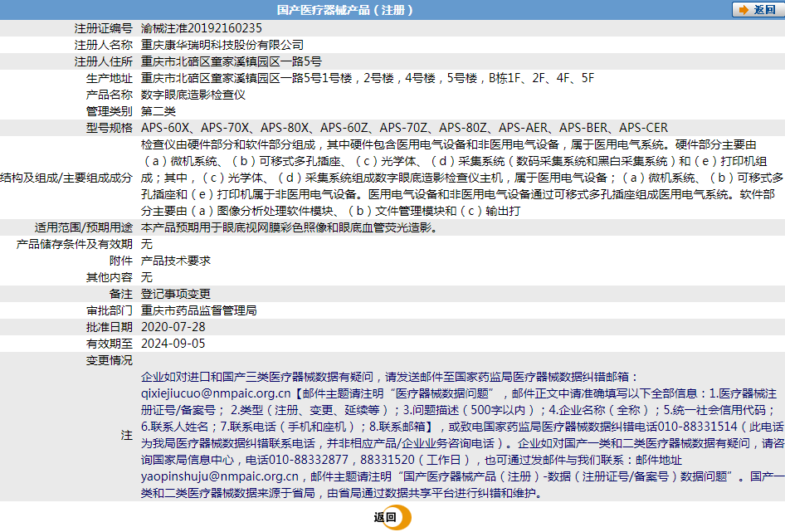Click email qixiejiucuo@nmpaic.org.cn in the note

click(x=216, y=393)
